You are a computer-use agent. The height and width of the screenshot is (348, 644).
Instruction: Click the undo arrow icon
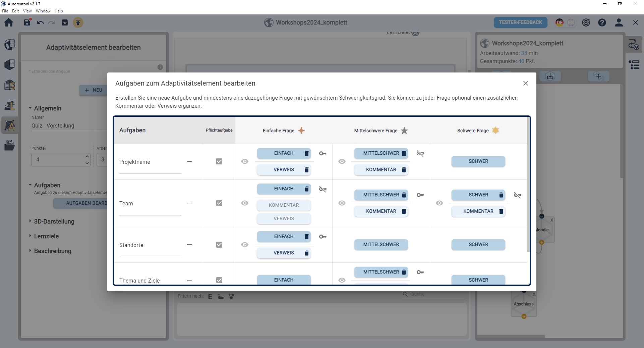41,22
